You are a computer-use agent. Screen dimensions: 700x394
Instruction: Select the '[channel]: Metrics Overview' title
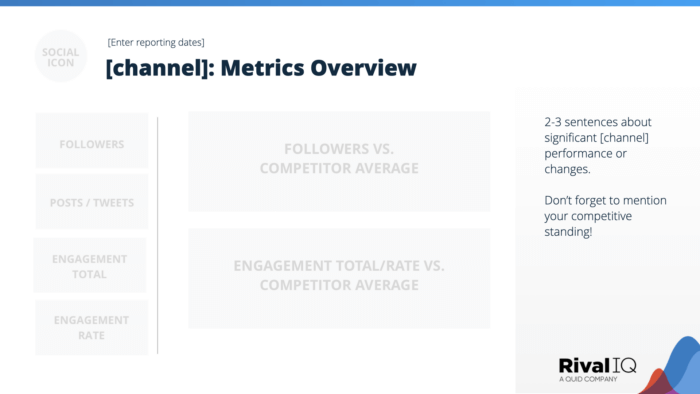(x=261, y=68)
